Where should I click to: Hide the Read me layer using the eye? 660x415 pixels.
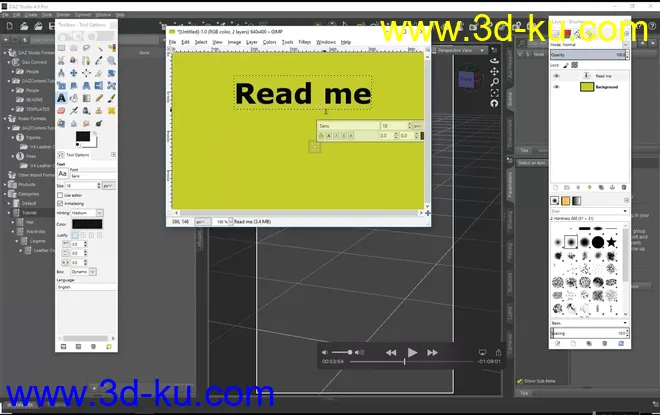(x=557, y=75)
